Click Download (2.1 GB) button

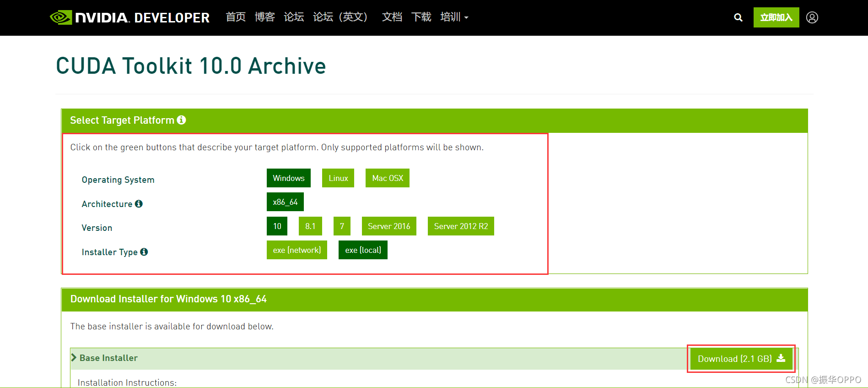point(741,359)
